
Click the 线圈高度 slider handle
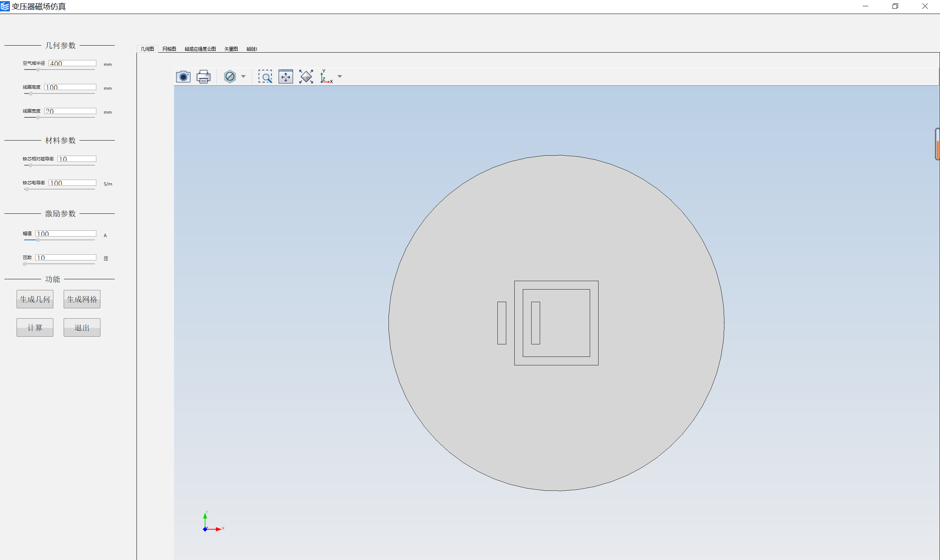(31, 93)
